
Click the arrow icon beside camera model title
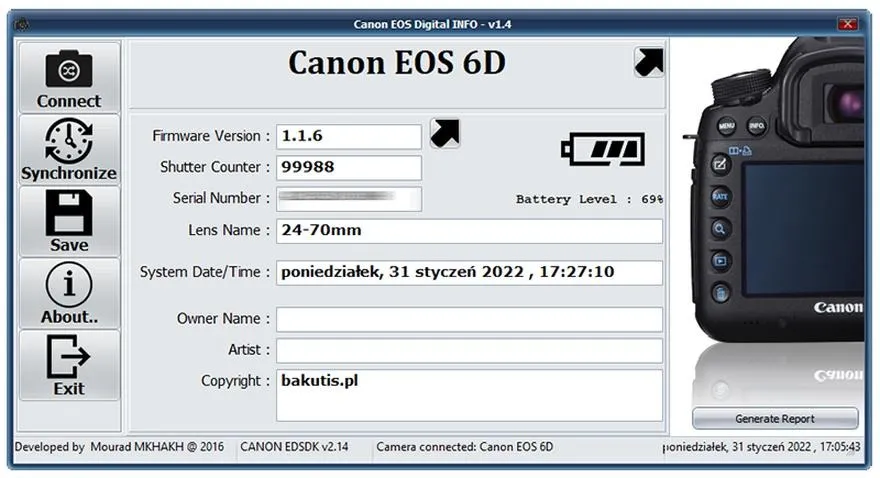coord(649,62)
